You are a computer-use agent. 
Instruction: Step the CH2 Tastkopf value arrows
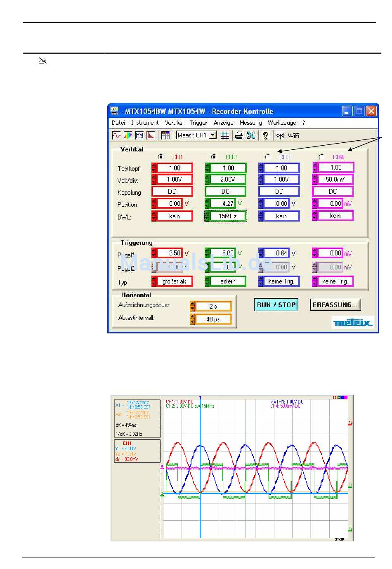208,168
